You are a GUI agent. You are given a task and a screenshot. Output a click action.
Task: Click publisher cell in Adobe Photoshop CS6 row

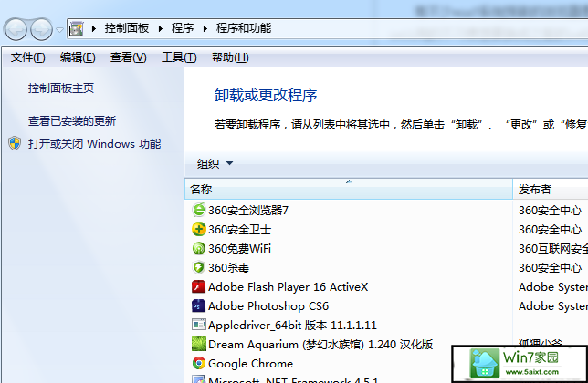point(553,306)
